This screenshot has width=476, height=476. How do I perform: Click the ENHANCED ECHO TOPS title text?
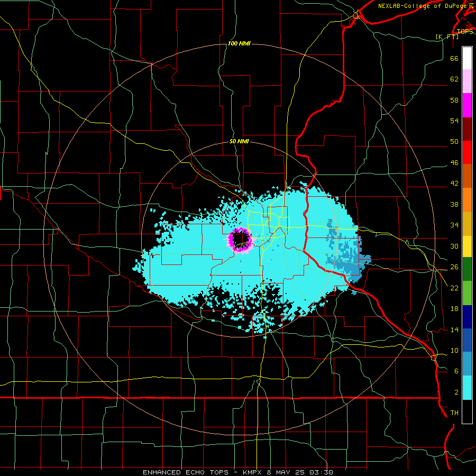(186, 472)
